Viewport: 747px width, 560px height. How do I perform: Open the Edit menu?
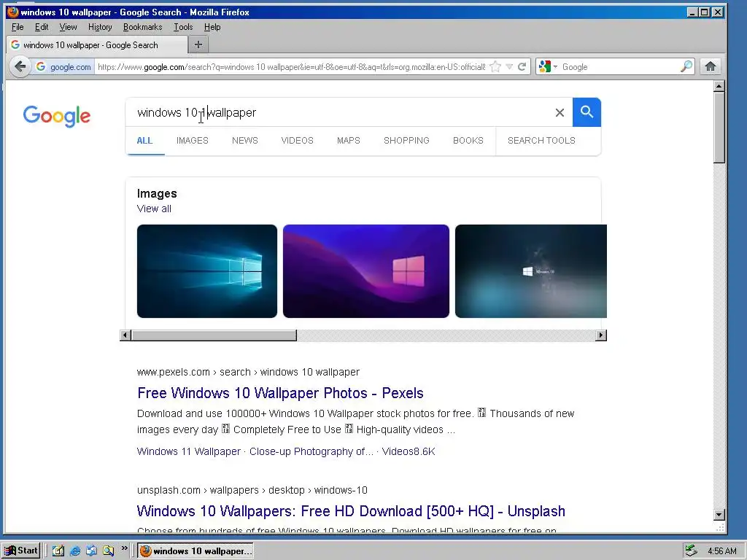42,27
